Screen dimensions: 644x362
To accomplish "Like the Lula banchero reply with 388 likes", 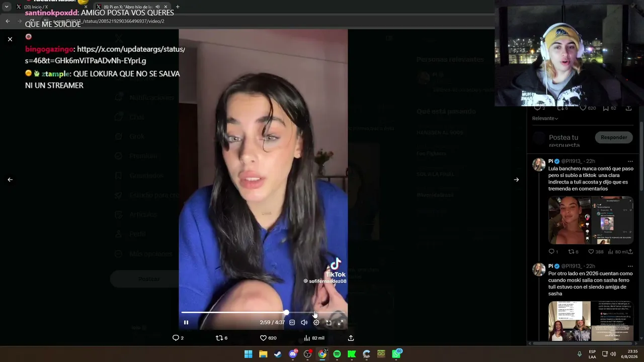I will [596, 251].
